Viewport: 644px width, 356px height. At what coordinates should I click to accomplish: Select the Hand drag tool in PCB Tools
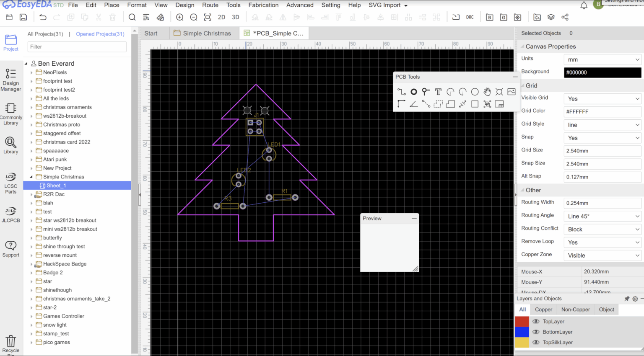tap(487, 92)
